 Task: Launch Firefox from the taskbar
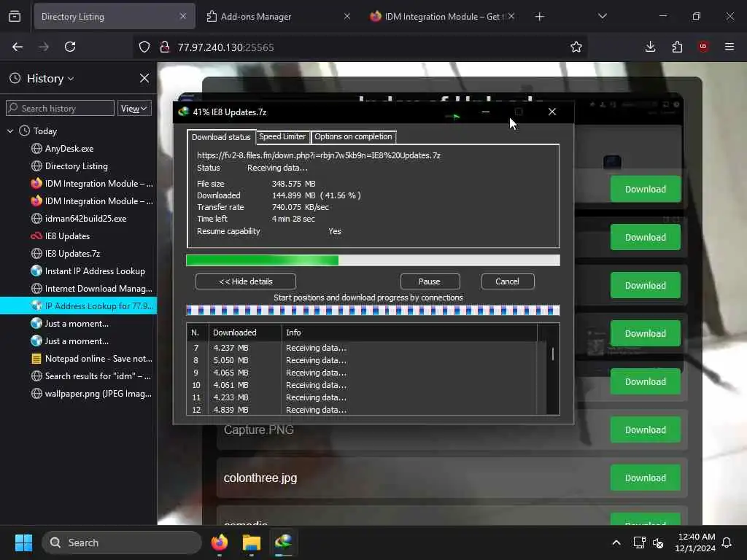tap(220, 542)
